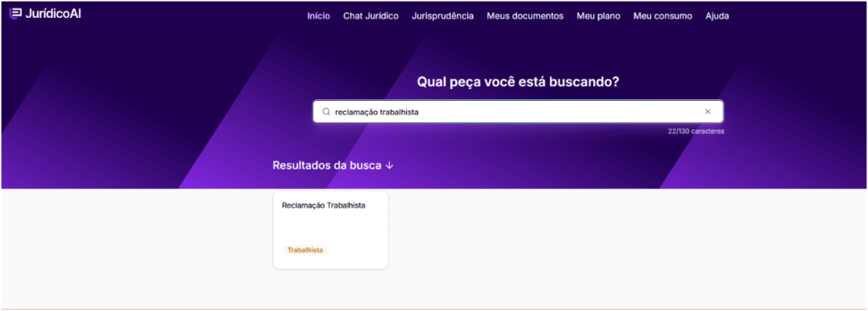868x311 pixels.
Task: Click the magnifier icon in search box
Action: click(326, 112)
